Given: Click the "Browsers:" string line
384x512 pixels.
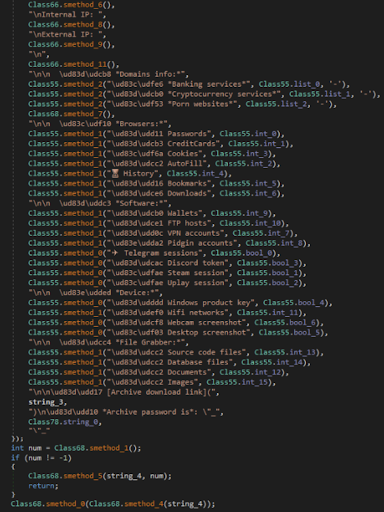Looking at the screenshot, I should click(100, 124).
